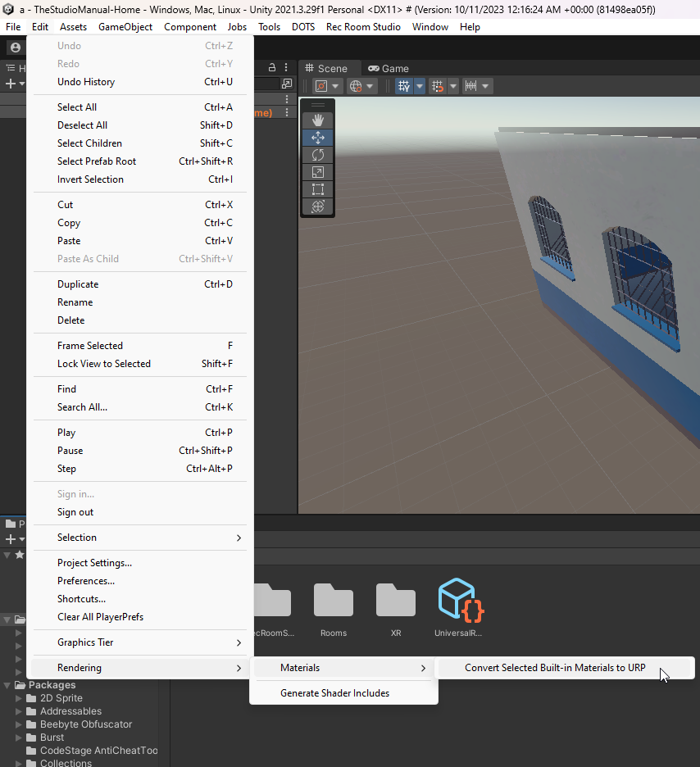Toggle grid snapping in Scene toolbar
This screenshot has height=767, width=700.
coord(437,86)
